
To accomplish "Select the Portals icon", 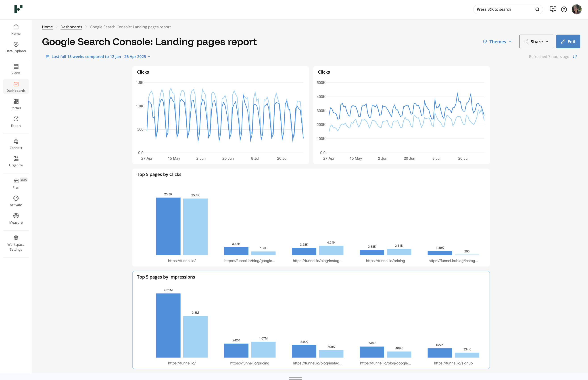I will pos(16,104).
